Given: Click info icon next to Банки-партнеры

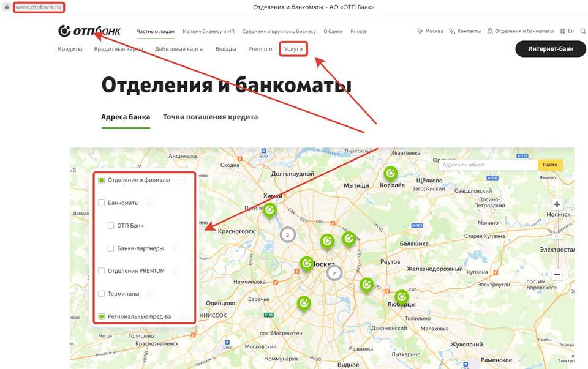Looking at the screenshot, I should 175,248.
